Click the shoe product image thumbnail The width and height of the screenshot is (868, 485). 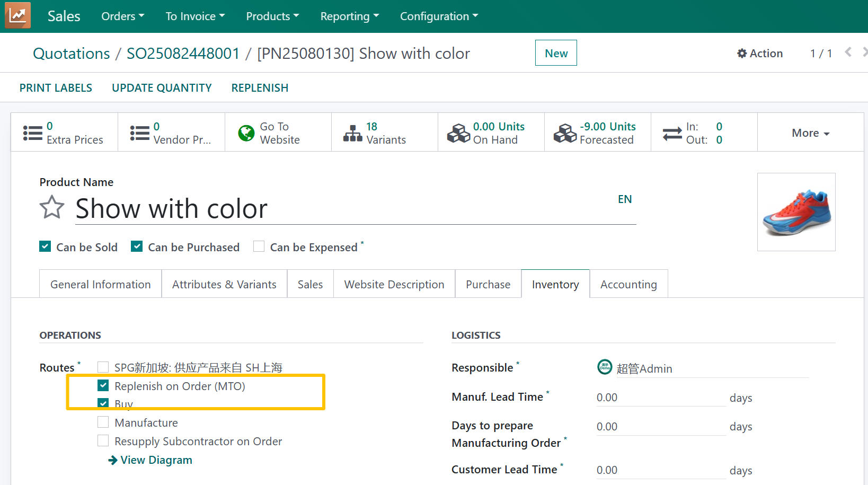click(796, 212)
